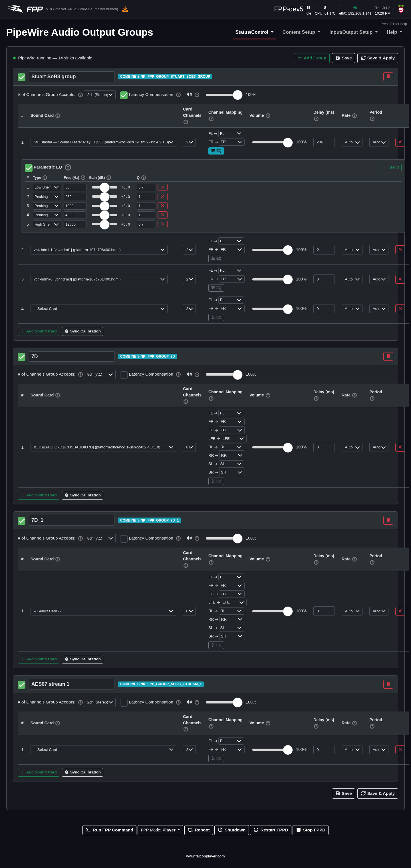The height and width of the screenshot is (868, 411).
Task: Open the Input/Output Setup menu
Action: [x=353, y=32]
